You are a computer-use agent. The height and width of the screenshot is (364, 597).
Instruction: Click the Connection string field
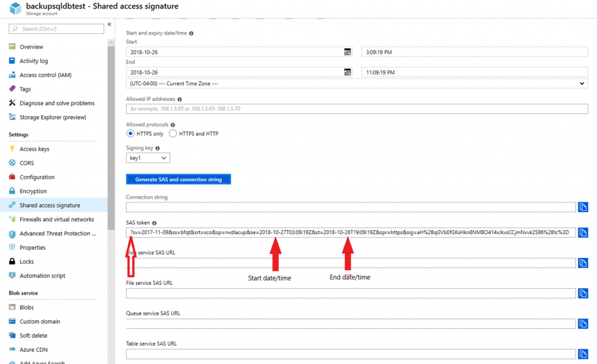click(x=350, y=207)
